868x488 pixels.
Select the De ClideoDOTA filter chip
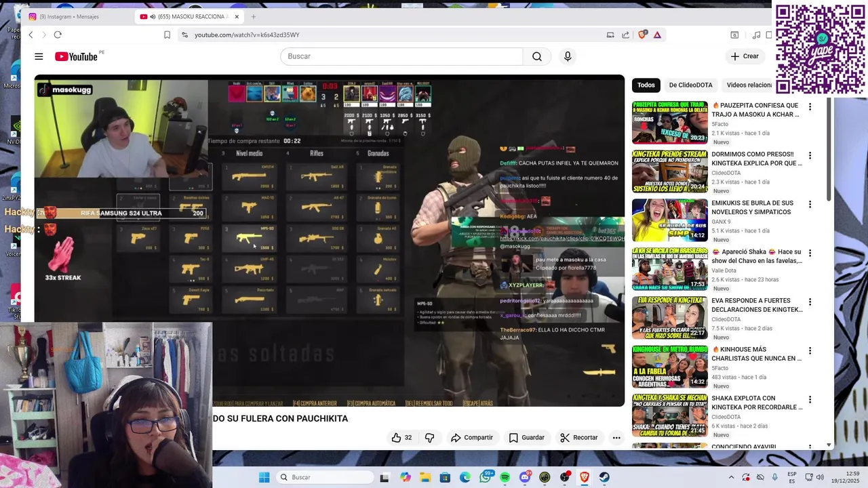click(690, 85)
